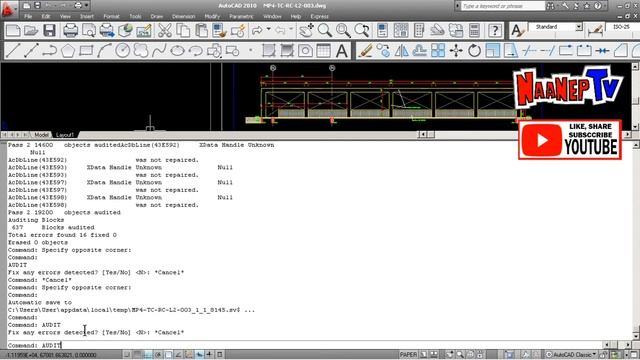Viewport: 640px width, 360px height.
Task: Open the Modify menu
Action: pyautogui.click(x=212, y=16)
